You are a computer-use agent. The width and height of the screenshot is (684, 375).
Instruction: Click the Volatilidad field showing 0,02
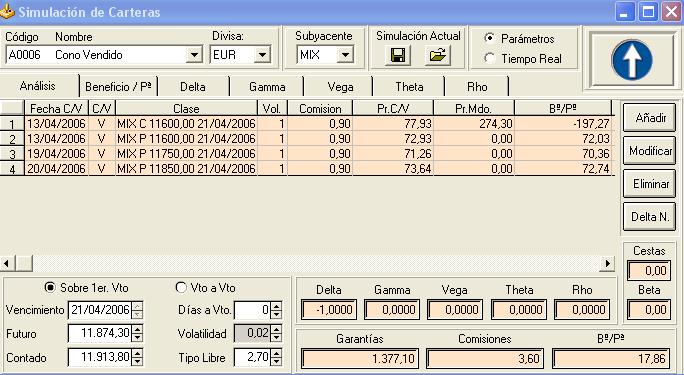pyautogui.click(x=253, y=334)
